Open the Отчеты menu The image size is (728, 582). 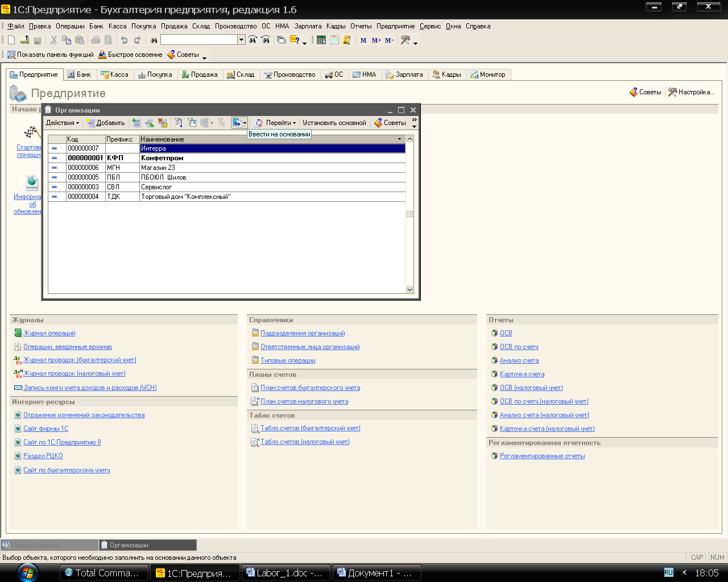tap(361, 26)
